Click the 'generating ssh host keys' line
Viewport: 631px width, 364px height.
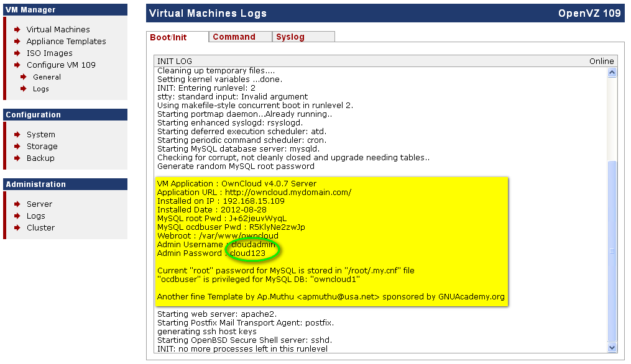[207, 332]
